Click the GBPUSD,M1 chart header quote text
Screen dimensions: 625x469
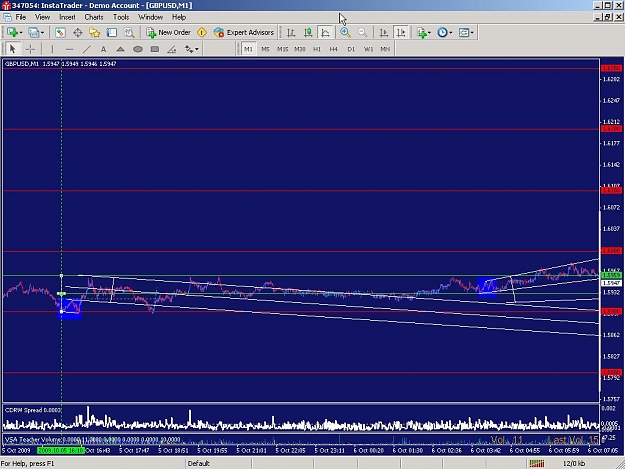[x=61, y=64]
